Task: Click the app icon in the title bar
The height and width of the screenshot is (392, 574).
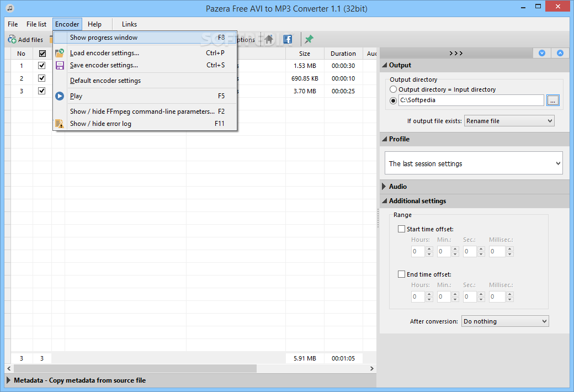Action: point(10,8)
